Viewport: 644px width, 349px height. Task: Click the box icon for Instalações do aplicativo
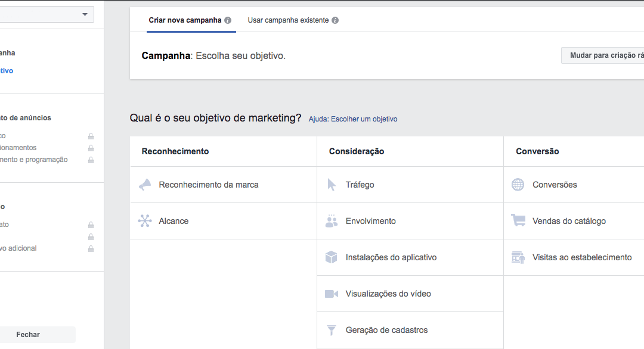pyautogui.click(x=331, y=257)
